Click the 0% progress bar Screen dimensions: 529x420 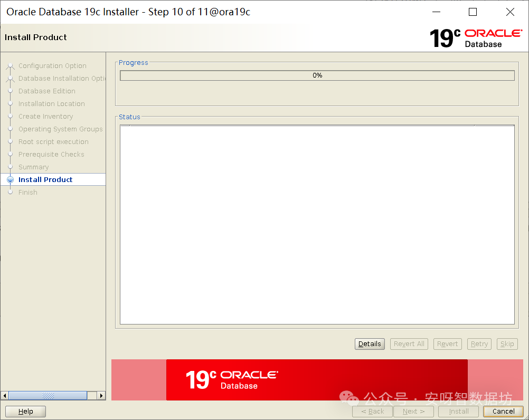pos(317,75)
